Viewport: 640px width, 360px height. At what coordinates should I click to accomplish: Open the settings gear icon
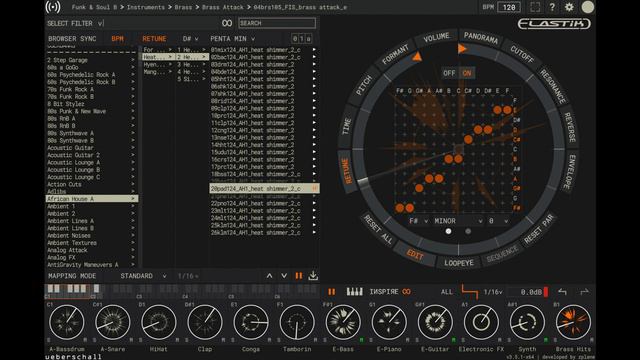pyautogui.click(x=569, y=7)
